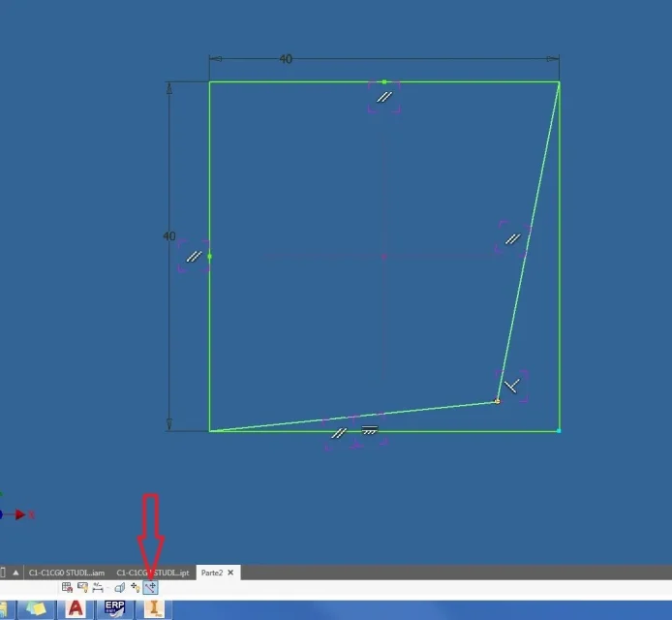Select the vertical 40 dimension value
This screenshot has height=620, width=672.
169,236
